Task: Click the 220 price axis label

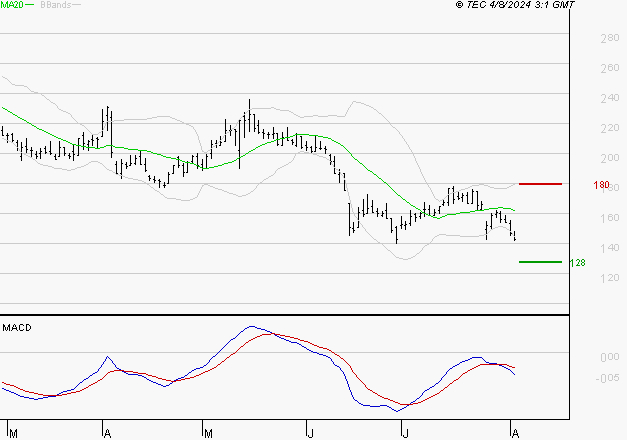Action: (610, 128)
